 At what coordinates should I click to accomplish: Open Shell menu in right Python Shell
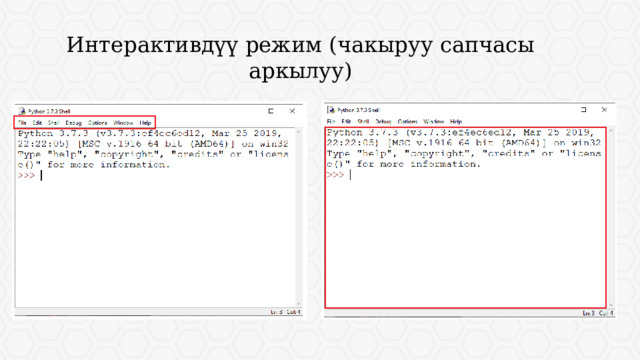pos(363,122)
